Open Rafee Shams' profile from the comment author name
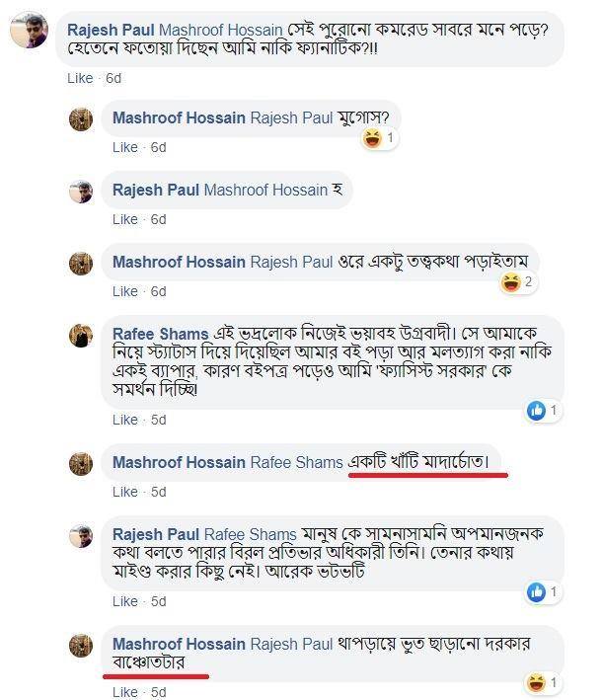603x700 pixels. pyautogui.click(x=161, y=336)
